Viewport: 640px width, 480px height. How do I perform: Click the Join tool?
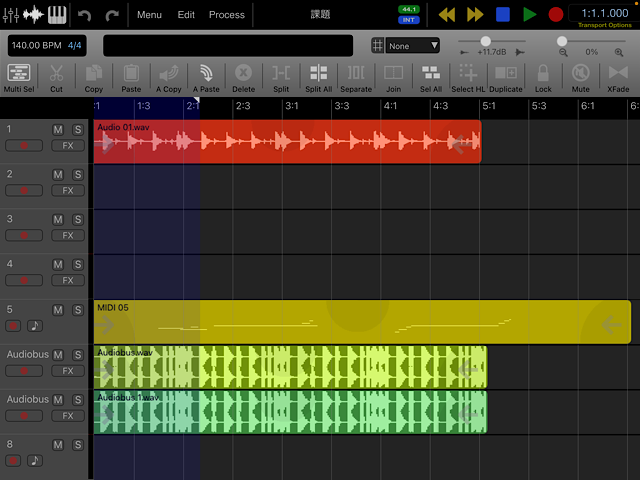coord(393,78)
